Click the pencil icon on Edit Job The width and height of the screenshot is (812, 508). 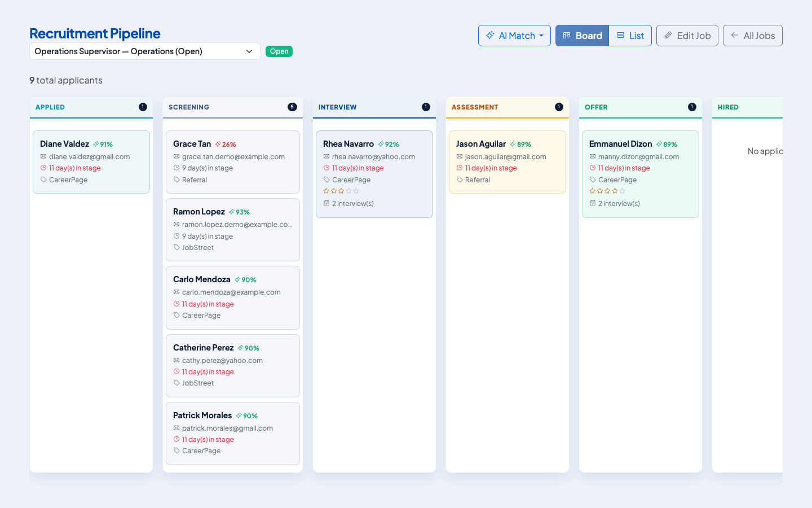click(668, 35)
